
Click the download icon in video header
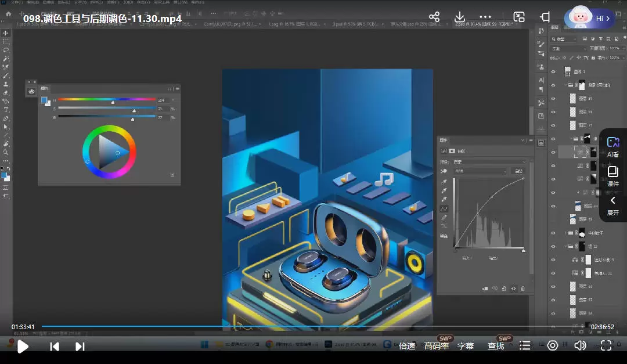point(460,17)
